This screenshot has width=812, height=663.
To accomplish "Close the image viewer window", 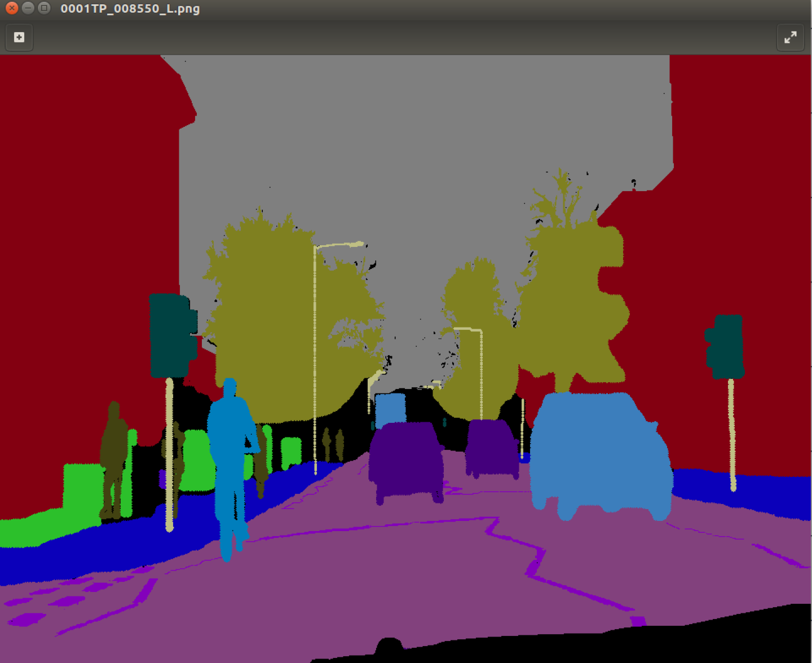I will pos(12,8).
